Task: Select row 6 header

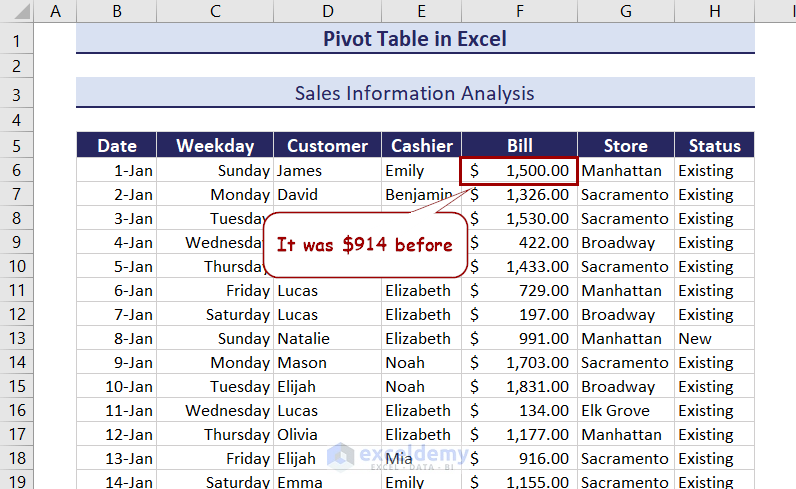Action: click(17, 170)
